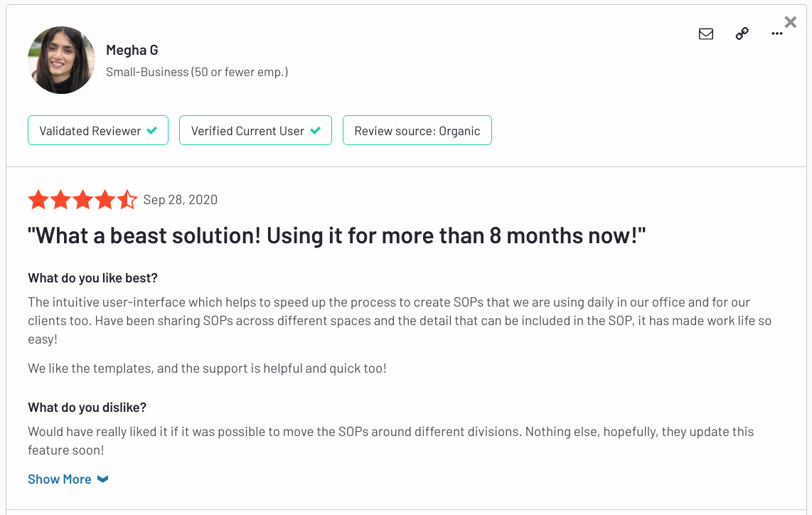Click the Review source: Organic badge
812x515 pixels.
pos(417,131)
